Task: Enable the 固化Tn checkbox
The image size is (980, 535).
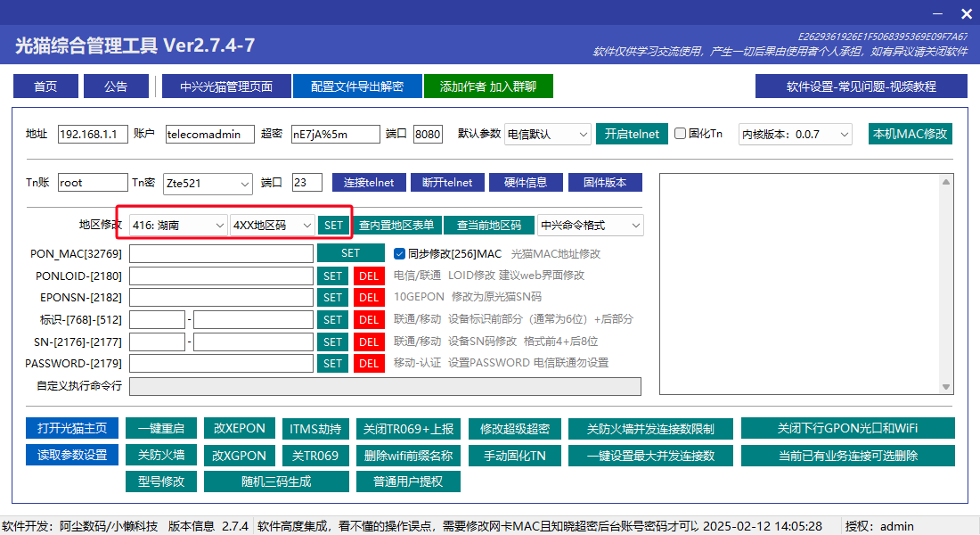Action: click(x=681, y=133)
